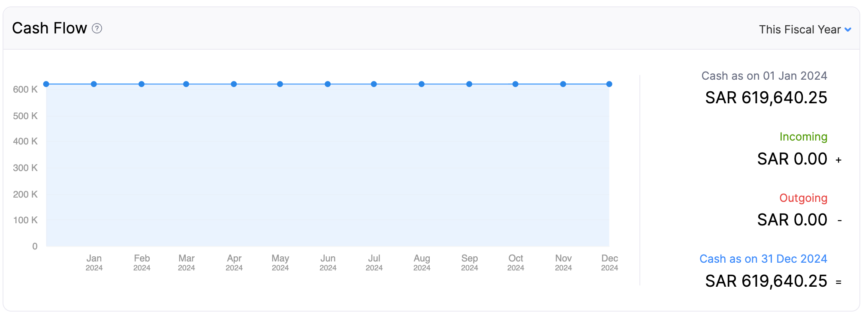Select the Jan 2024 data point
Viewport: 868px width, 318px height.
pyautogui.click(x=95, y=84)
